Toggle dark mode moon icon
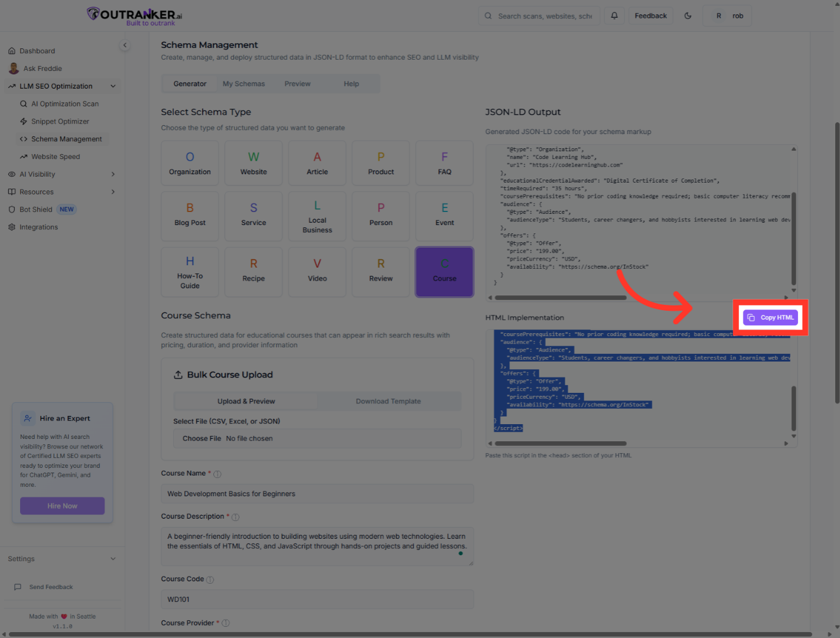This screenshot has width=840, height=638. coord(688,16)
